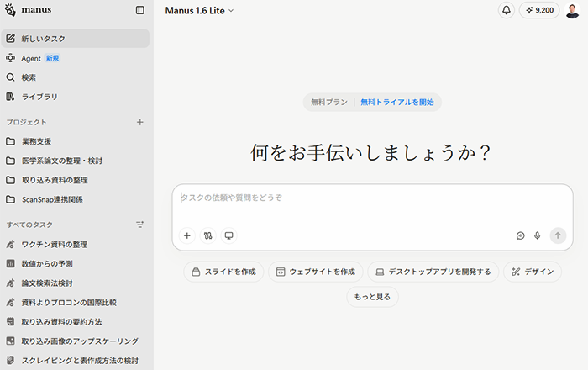Click the send arrow button
This screenshot has height=370, width=588.
558,235
